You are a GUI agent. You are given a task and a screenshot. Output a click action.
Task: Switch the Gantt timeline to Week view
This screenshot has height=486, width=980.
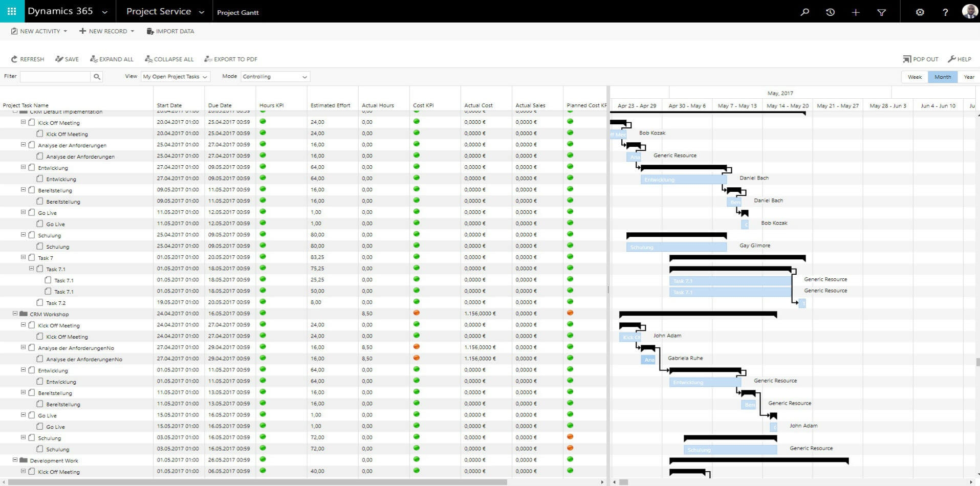(914, 77)
